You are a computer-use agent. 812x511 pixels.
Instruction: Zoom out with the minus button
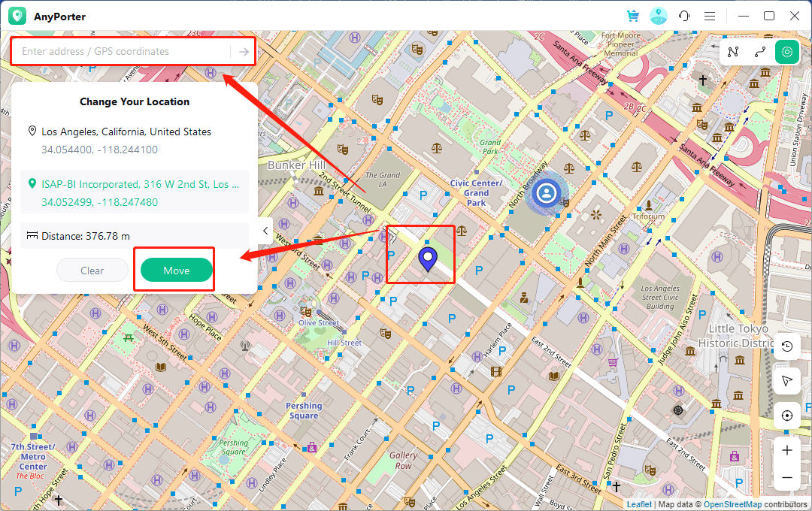click(787, 477)
